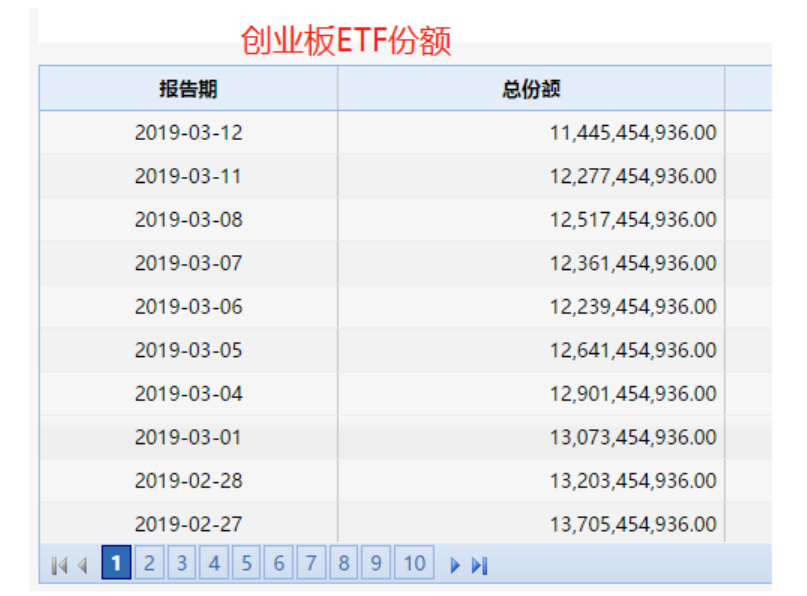Select the 2019-03-12 row date
Viewport: 807px width, 596px height.
point(188,132)
